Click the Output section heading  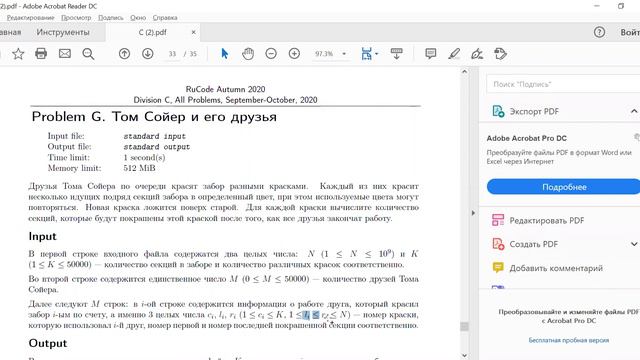[48, 343]
